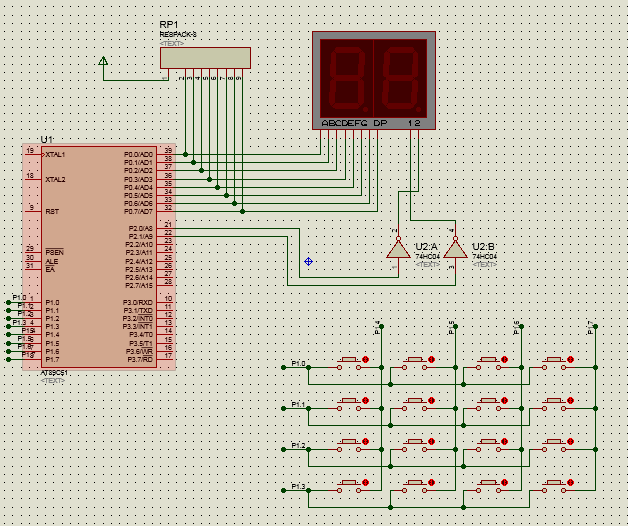
Task: Click the P1.3 row terminal dot of keypad
Action: (284, 490)
